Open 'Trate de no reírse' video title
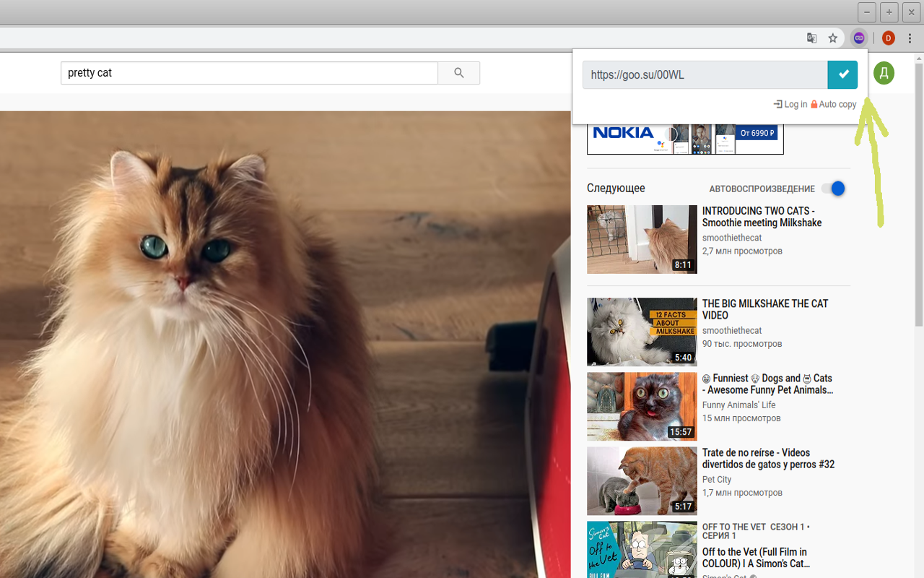924x578 pixels. pyautogui.click(x=768, y=458)
